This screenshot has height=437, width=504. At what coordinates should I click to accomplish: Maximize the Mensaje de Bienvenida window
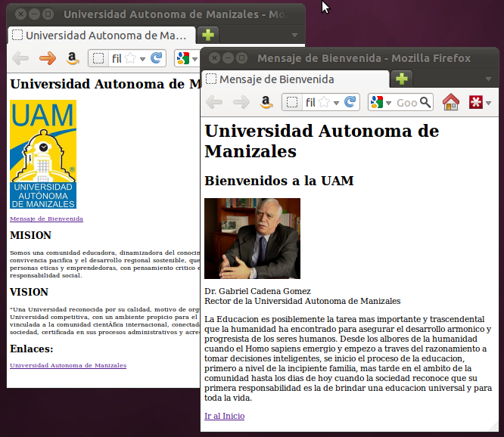click(241, 58)
